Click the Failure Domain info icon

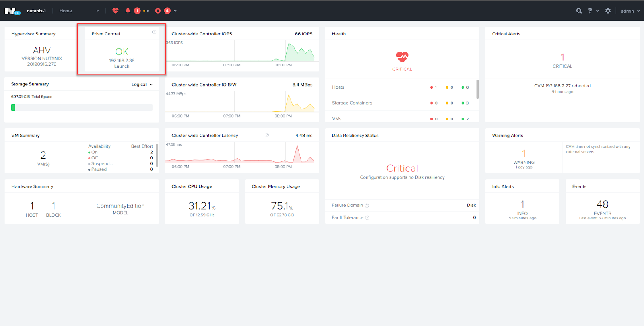coord(367,206)
